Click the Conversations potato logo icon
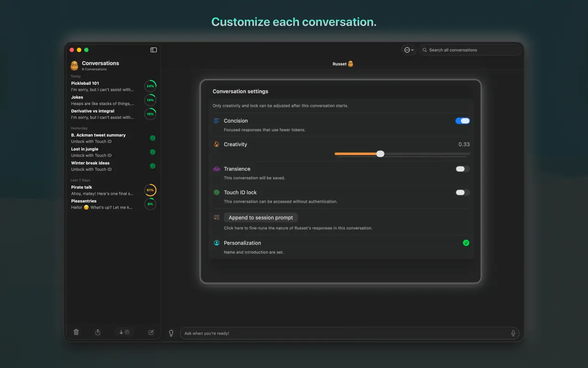Viewport: 588px width, 368px height. pyautogui.click(x=75, y=65)
